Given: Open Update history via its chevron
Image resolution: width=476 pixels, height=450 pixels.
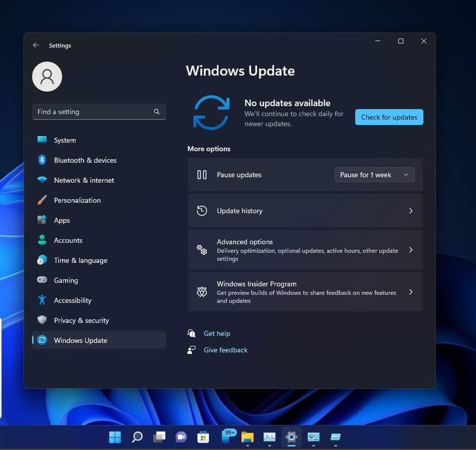Looking at the screenshot, I should click(411, 210).
